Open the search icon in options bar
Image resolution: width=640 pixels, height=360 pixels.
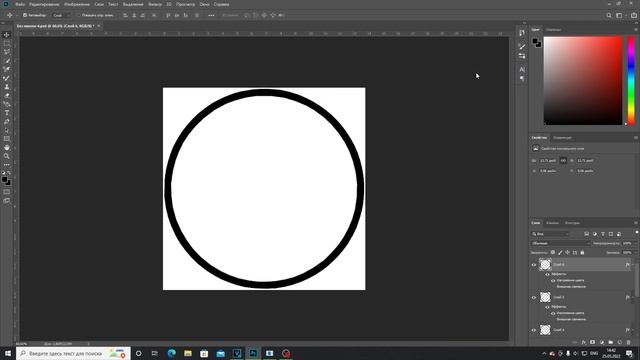[x=609, y=15]
